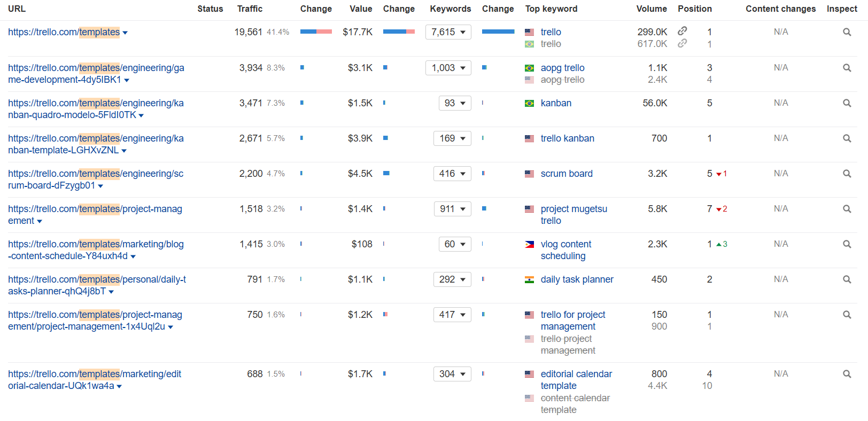Click 'editorial calendar template' keyword
868x421 pixels.
point(576,380)
